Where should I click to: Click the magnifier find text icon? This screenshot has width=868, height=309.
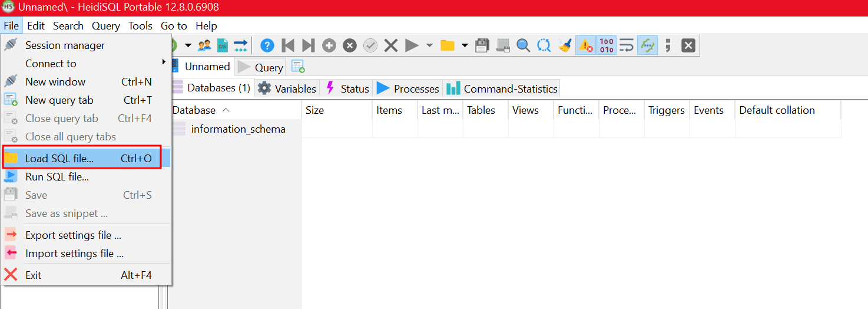(x=523, y=45)
